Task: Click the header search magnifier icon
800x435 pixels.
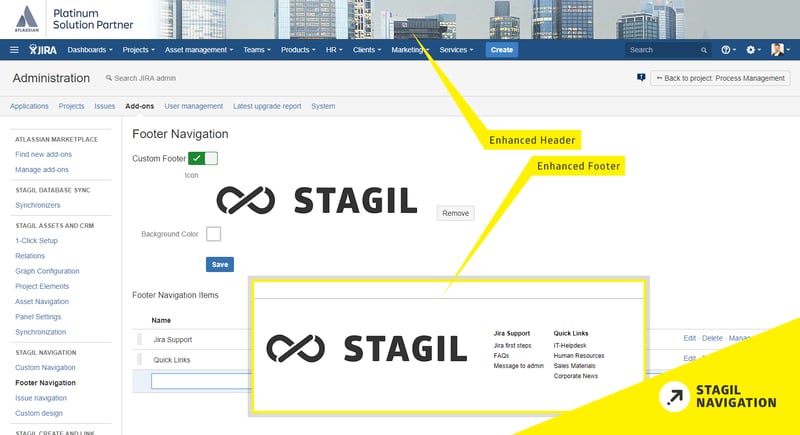Action: [704, 50]
